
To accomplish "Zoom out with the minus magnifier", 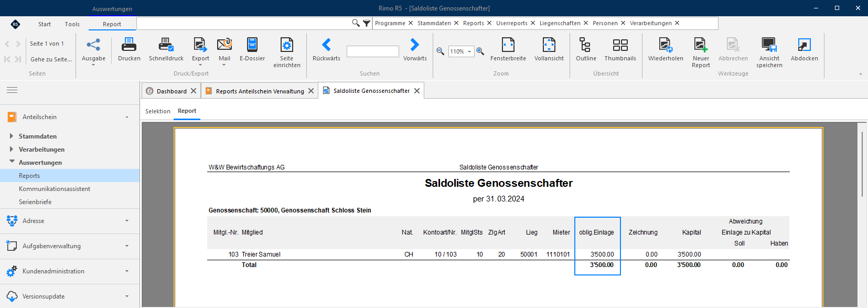I will pos(441,51).
